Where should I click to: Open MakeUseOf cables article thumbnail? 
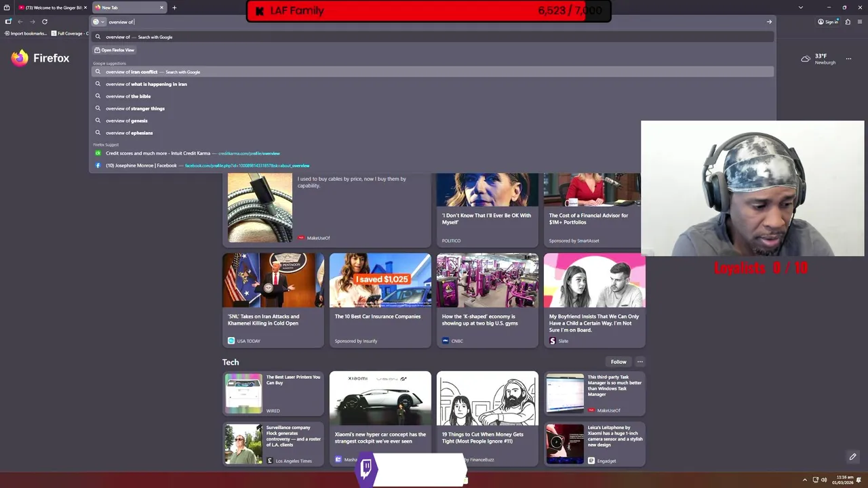click(x=260, y=208)
